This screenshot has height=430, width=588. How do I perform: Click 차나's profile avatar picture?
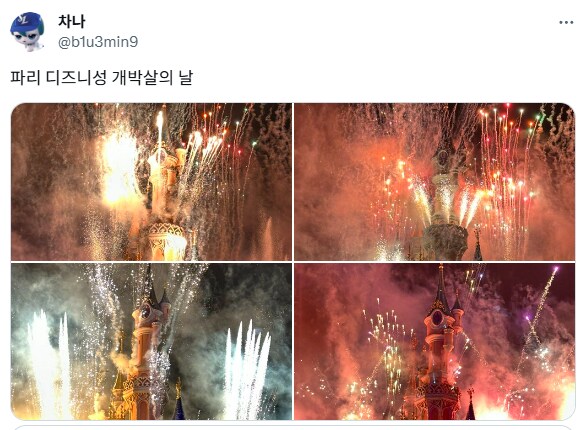tap(27, 32)
